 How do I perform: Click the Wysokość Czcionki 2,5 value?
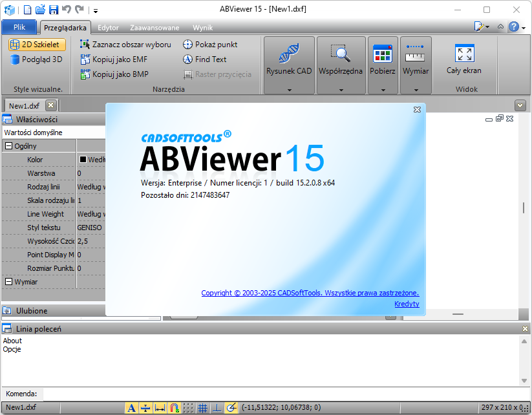coord(83,241)
